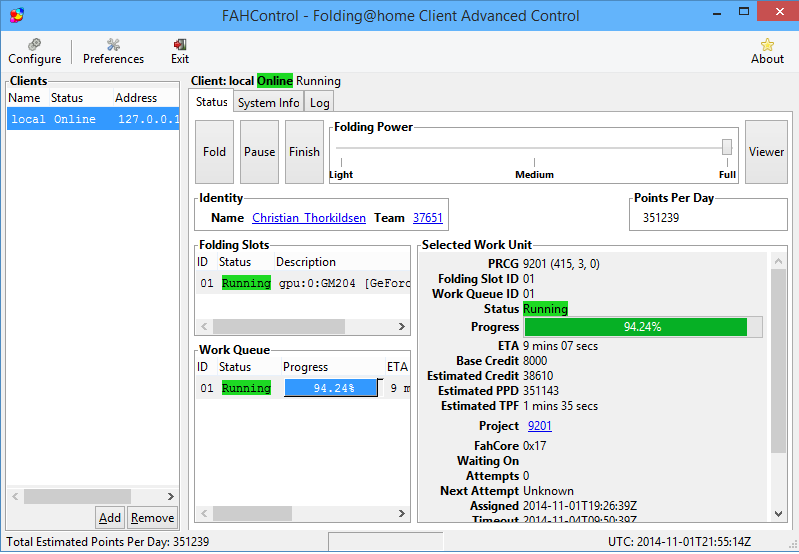Click the Remove client button
Viewport: 799px width, 554px height.
click(x=152, y=518)
